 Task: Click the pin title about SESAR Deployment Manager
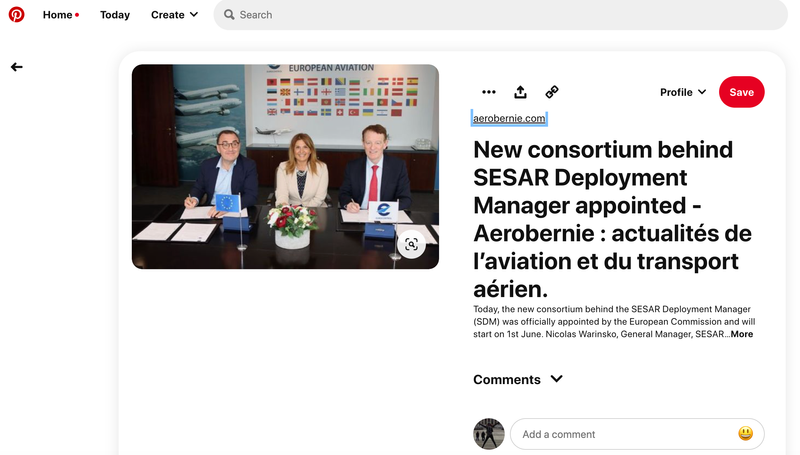click(612, 219)
